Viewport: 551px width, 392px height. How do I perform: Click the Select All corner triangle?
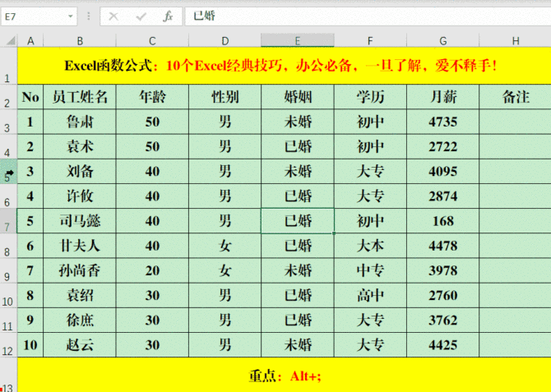pyautogui.click(x=9, y=41)
